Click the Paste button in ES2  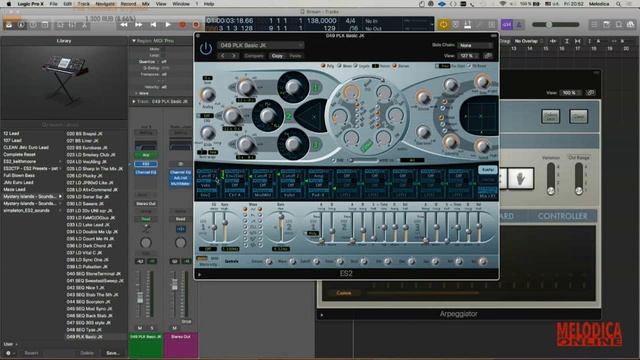click(x=296, y=56)
